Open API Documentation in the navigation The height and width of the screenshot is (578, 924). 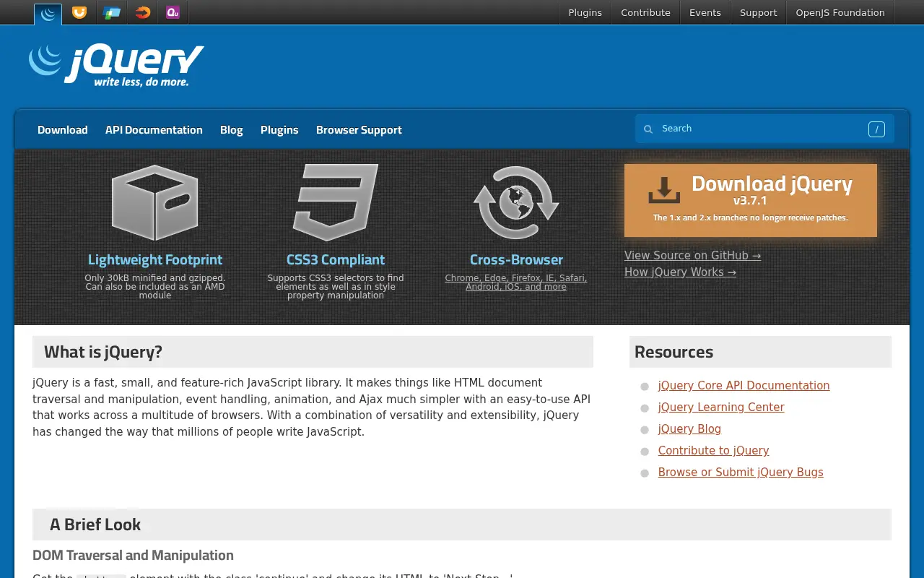[154, 130]
